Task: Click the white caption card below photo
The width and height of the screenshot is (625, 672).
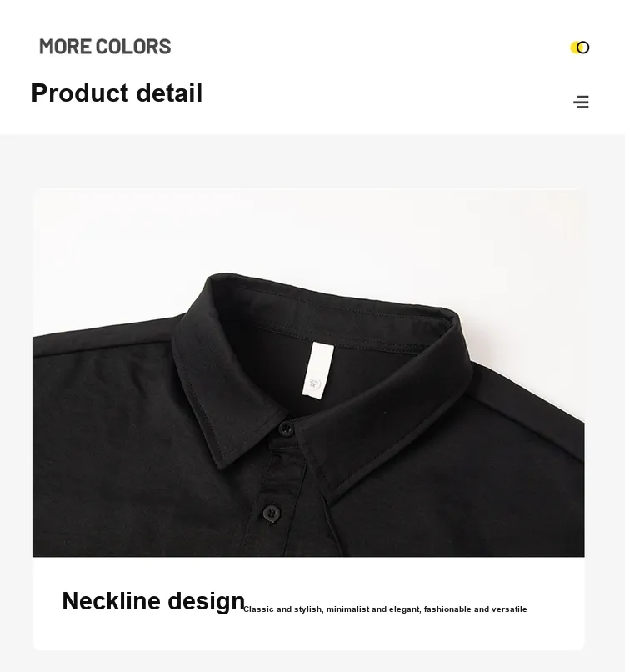Action: 309,604
